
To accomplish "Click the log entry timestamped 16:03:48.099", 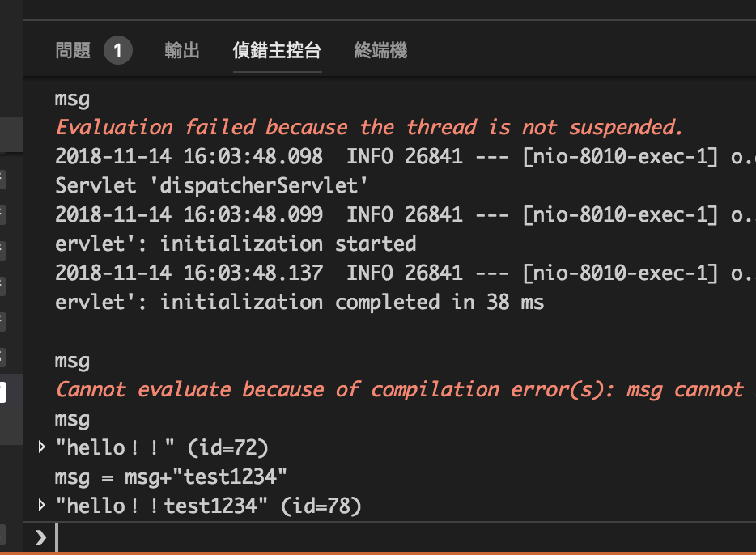I will click(405, 215).
